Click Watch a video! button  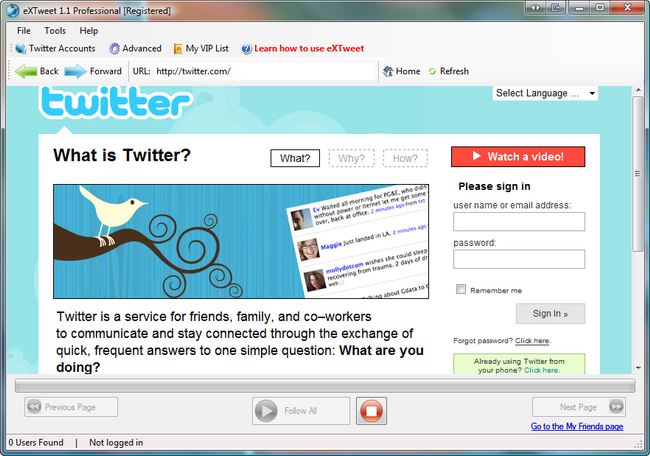point(518,157)
